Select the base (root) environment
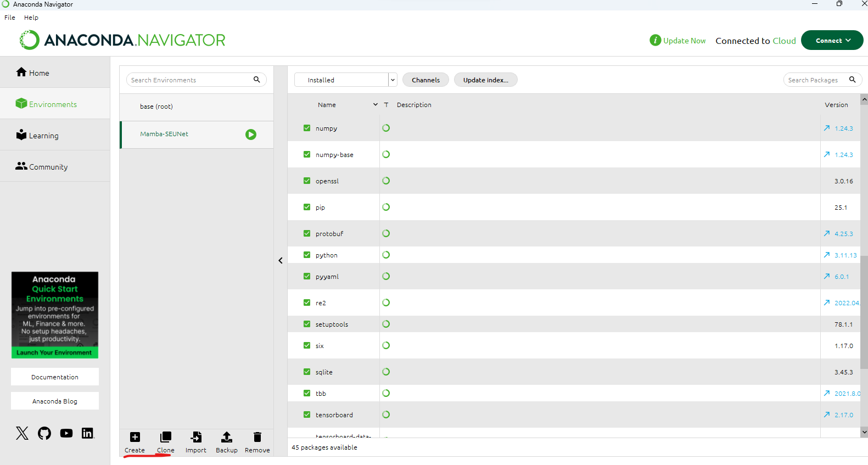Image resolution: width=868 pixels, height=465 pixels. 197,107
